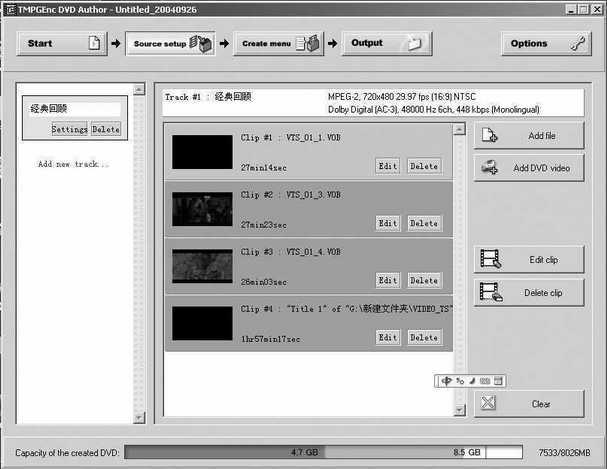This screenshot has height=469, width=607.
Task: Click the Delete clip filmstrip icon
Action: point(490,293)
